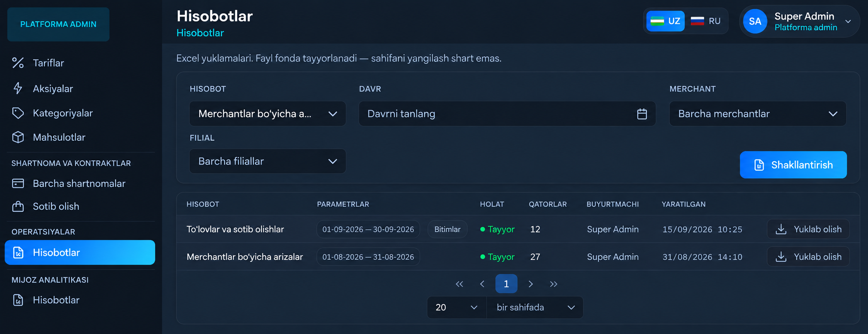Screen dimensions: 868x334
Task: Switch language to RU
Action: tap(706, 21)
